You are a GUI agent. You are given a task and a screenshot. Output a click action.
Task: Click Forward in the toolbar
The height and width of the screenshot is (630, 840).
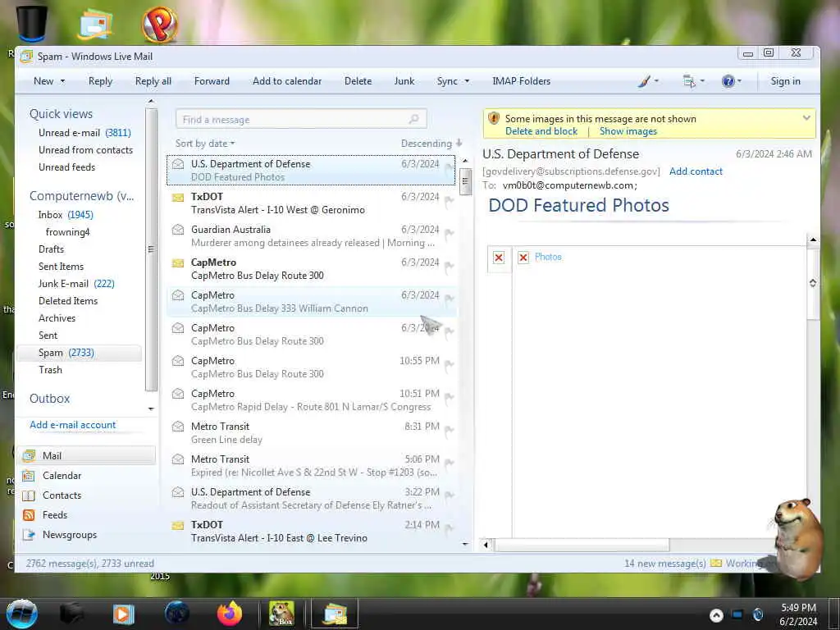pos(212,81)
